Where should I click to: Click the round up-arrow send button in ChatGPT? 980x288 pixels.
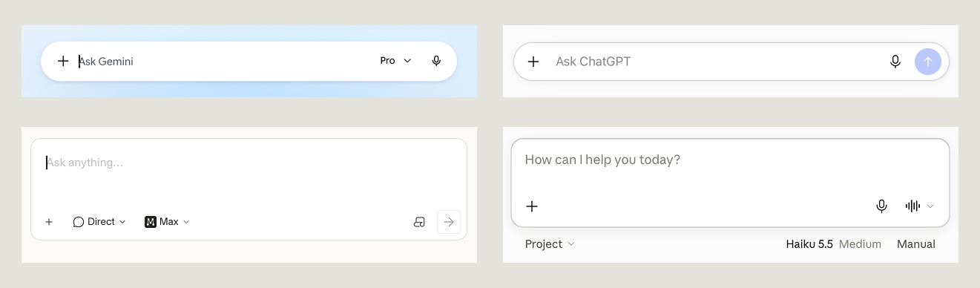click(928, 62)
